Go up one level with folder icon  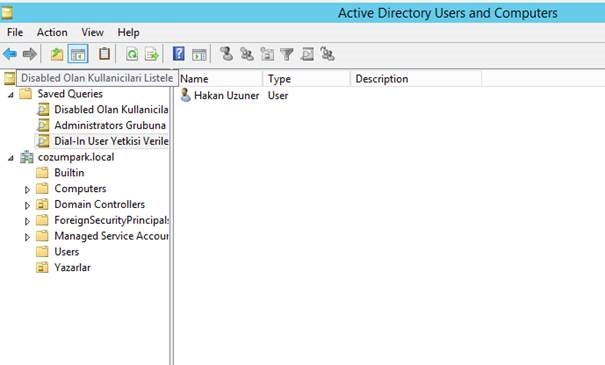(57, 54)
